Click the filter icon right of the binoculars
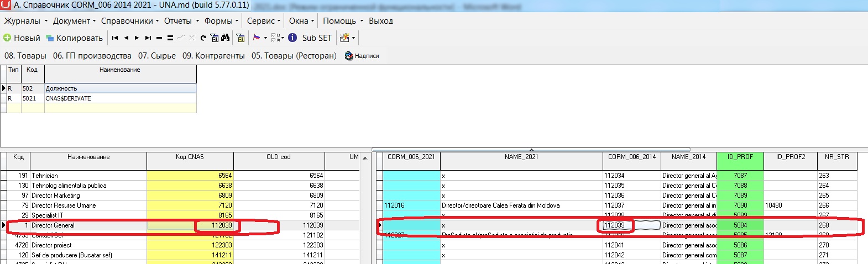 [x=240, y=38]
